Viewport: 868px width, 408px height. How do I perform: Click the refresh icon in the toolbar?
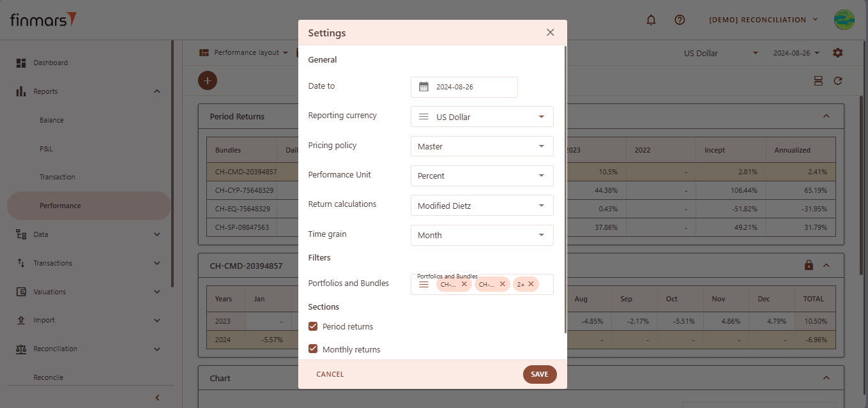(838, 80)
